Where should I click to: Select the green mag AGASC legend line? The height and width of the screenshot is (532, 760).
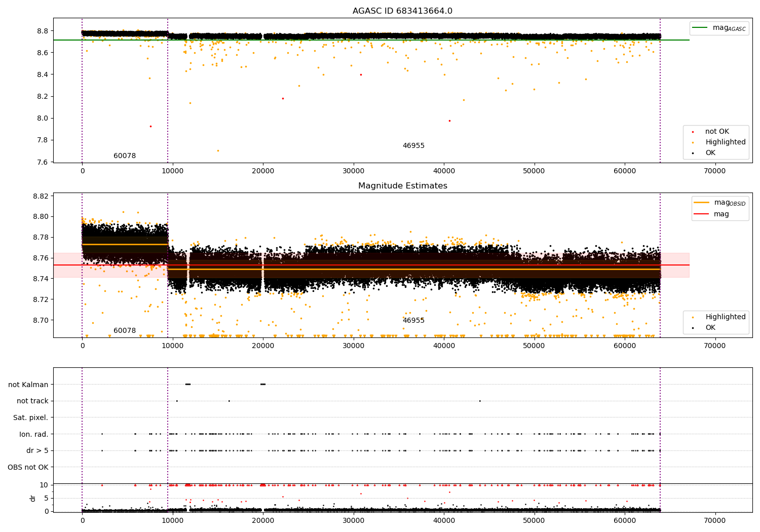[699, 28]
